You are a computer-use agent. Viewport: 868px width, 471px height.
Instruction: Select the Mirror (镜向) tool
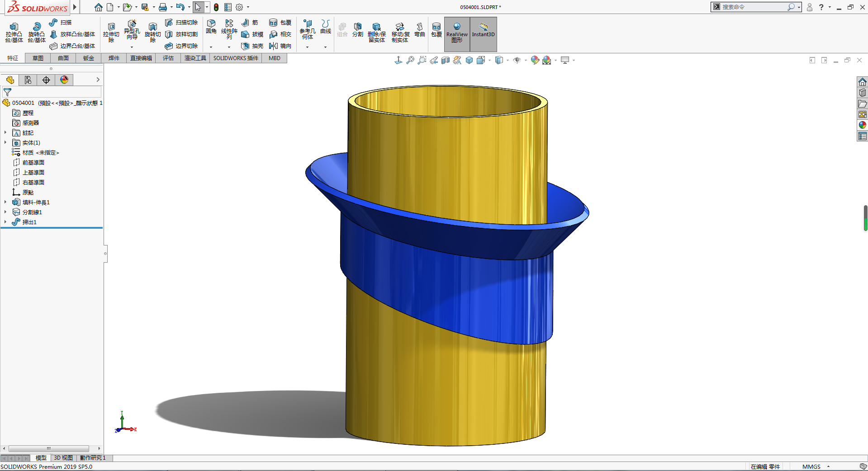pos(280,46)
